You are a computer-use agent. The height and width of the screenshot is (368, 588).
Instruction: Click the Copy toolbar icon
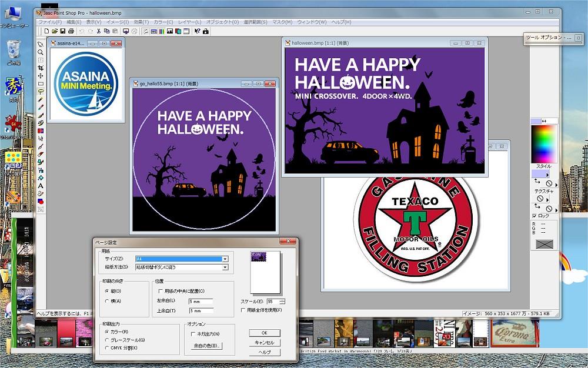pos(107,31)
